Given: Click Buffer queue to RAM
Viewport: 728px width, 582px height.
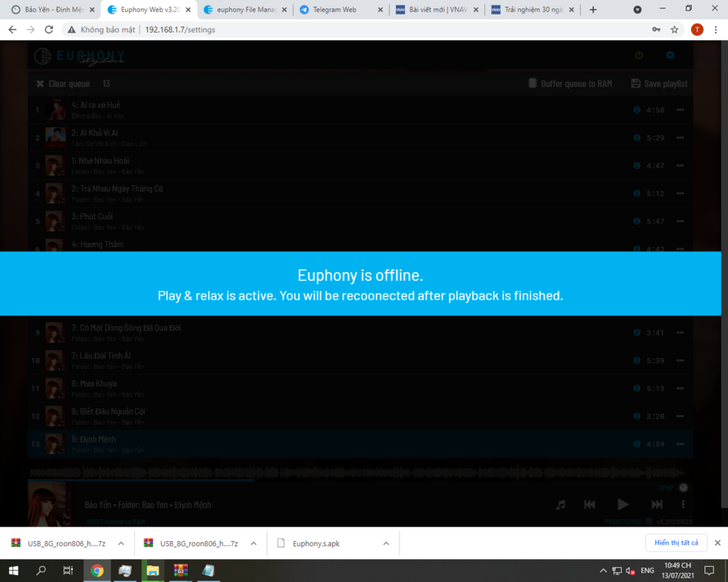Looking at the screenshot, I should click(570, 83).
